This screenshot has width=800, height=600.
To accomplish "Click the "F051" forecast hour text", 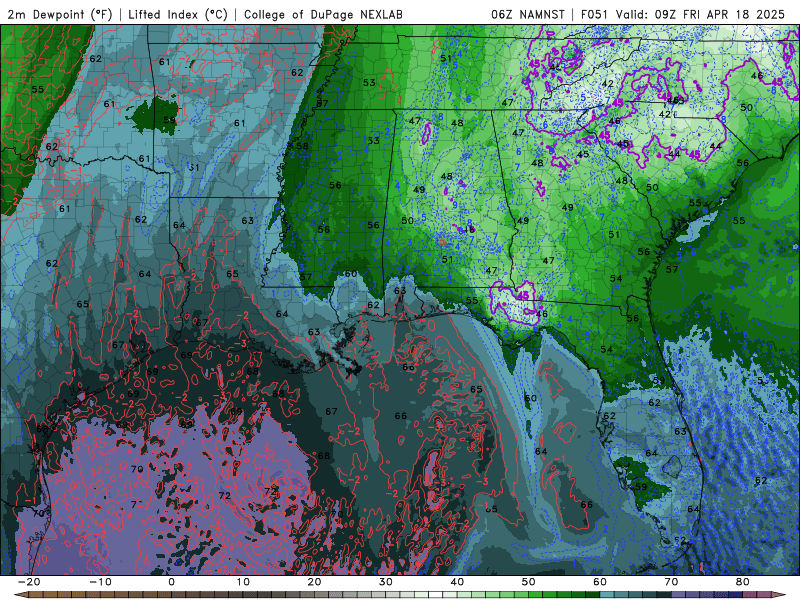I will coord(594,14).
